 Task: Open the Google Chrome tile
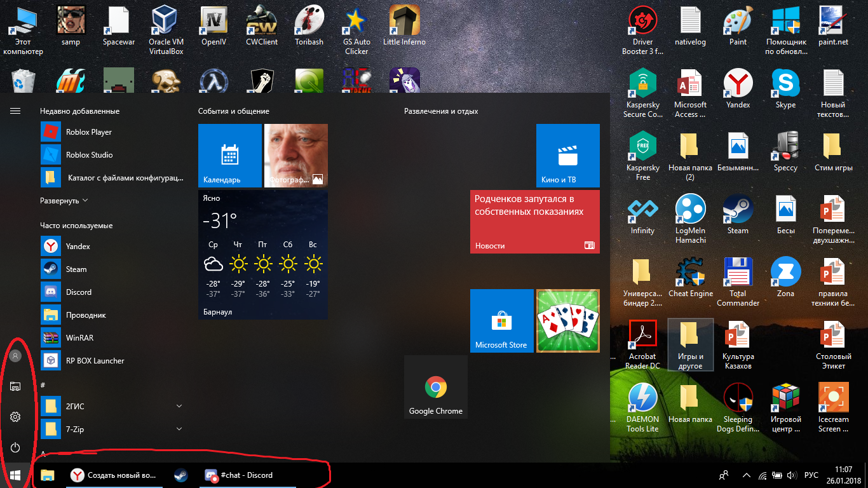[436, 387]
